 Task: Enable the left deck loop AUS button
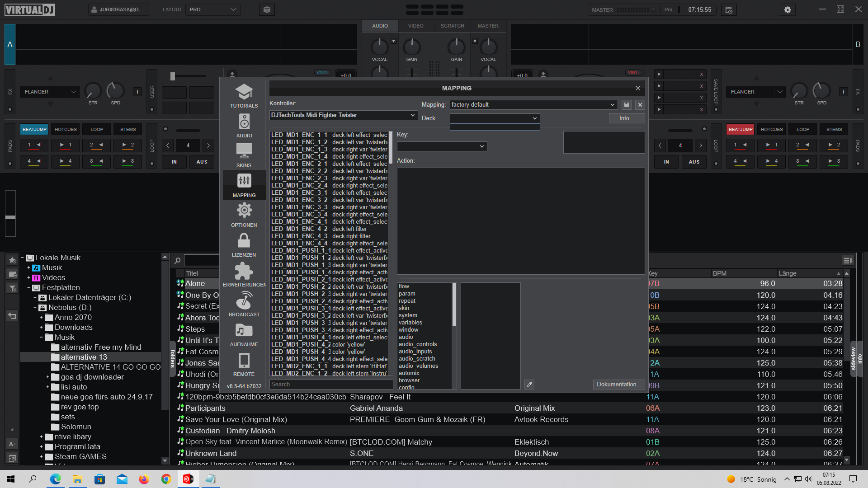[202, 162]
